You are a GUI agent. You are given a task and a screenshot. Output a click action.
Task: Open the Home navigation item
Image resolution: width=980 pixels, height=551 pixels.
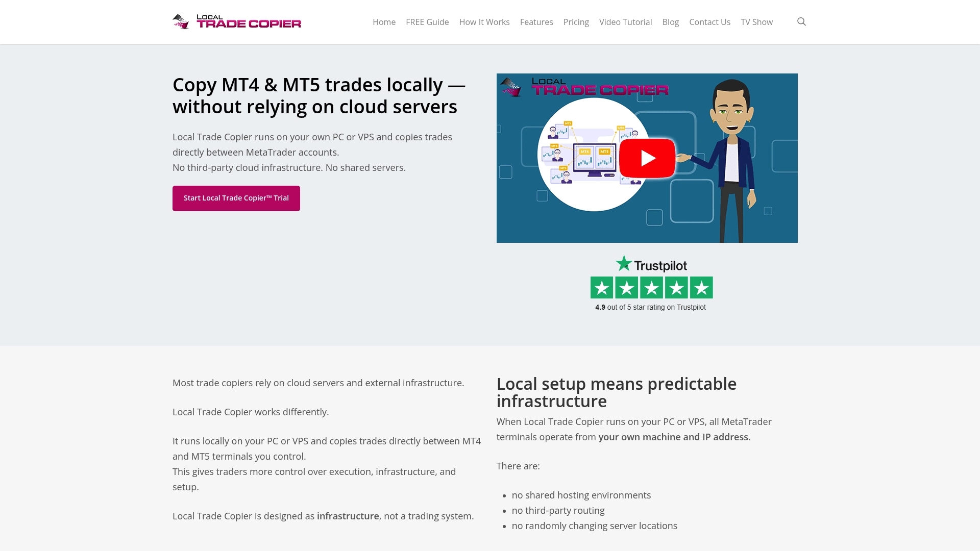[x=384, y=22]
